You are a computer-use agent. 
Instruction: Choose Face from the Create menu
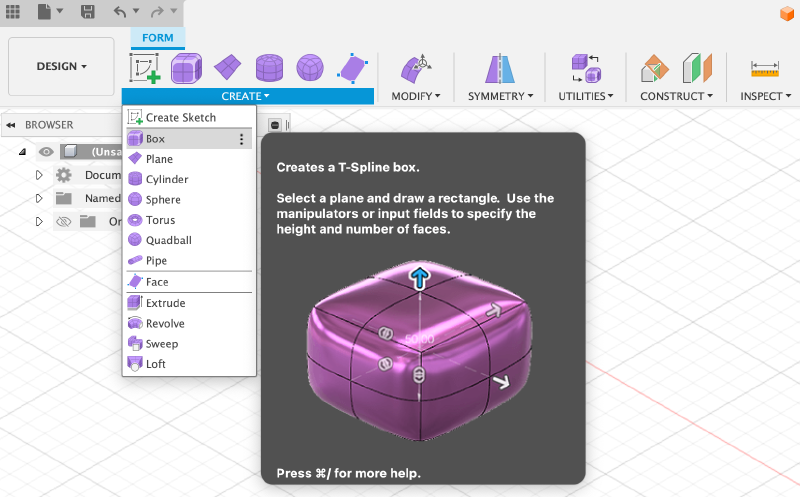pyautogui.click(x=189, y=282)
